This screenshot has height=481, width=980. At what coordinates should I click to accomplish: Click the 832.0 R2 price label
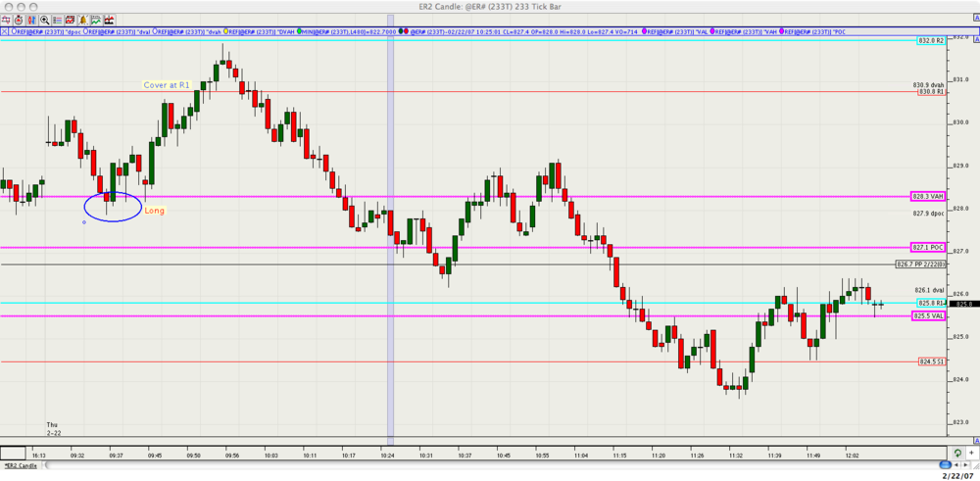click(x=931, y=40)
